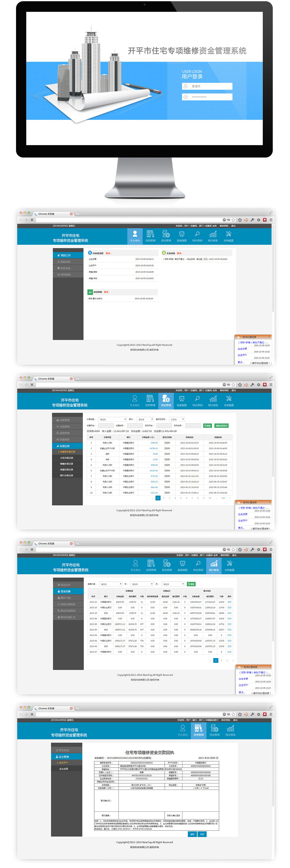
Task: Select 呼叫帮助 sidebar item in personal center
Action: (x=68, y=275)
